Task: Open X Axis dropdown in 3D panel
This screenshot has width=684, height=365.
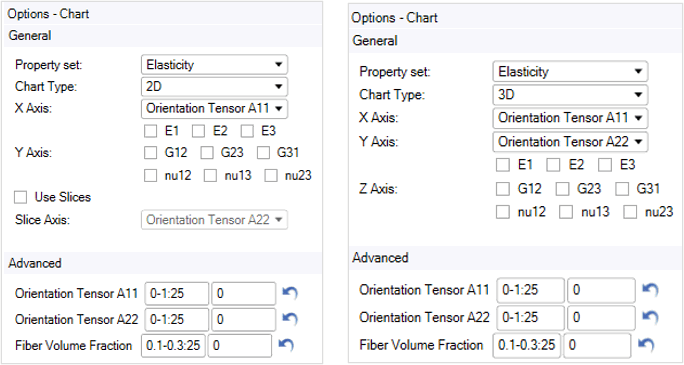Action: click(570, 118)
